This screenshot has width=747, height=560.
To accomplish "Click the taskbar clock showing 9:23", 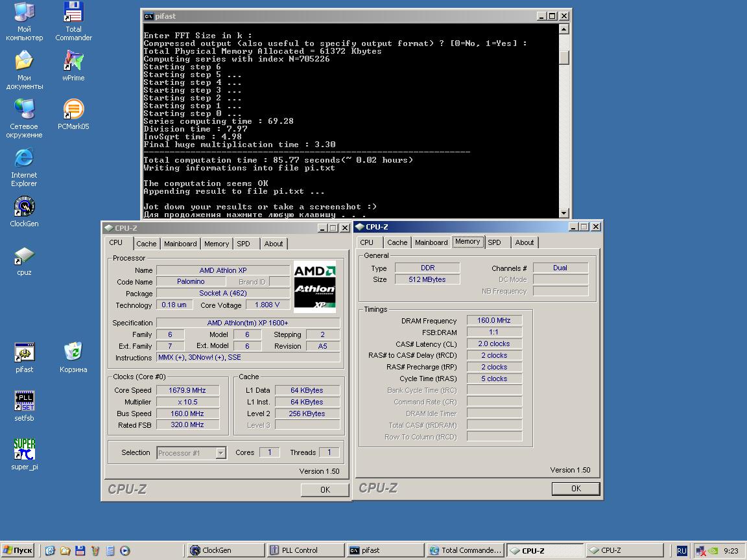I will pos(730,550).
